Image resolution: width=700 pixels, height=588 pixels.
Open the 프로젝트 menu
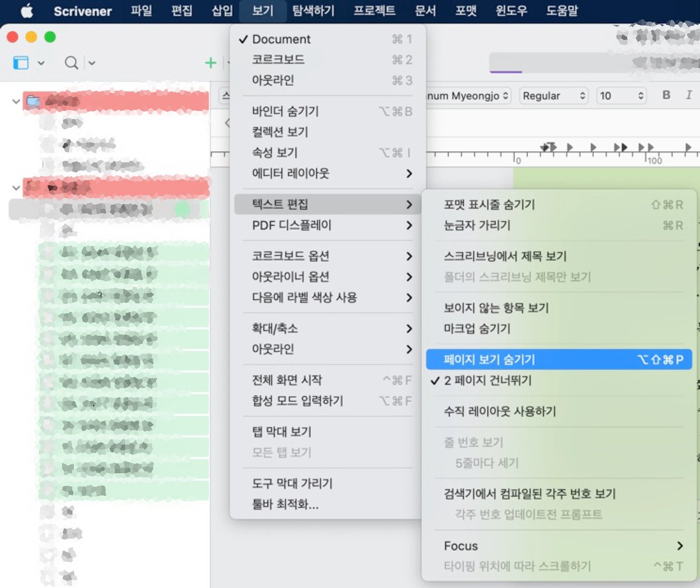[374, 11]
